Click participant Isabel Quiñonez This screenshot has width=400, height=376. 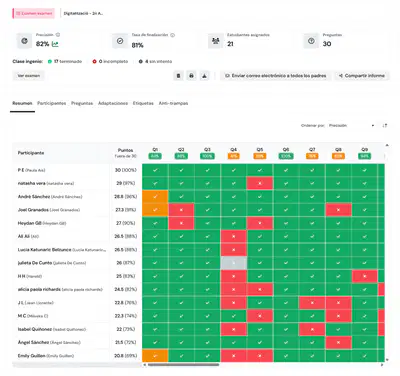click(52, 329)
